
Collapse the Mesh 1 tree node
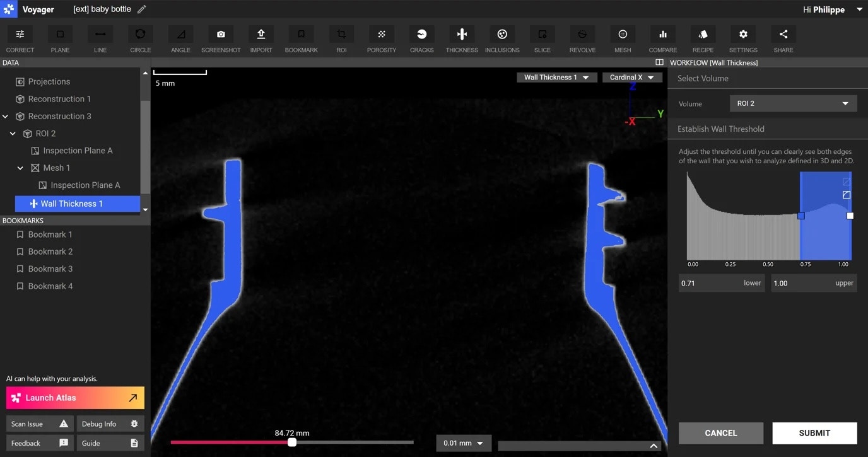click(x=21, y=168)
